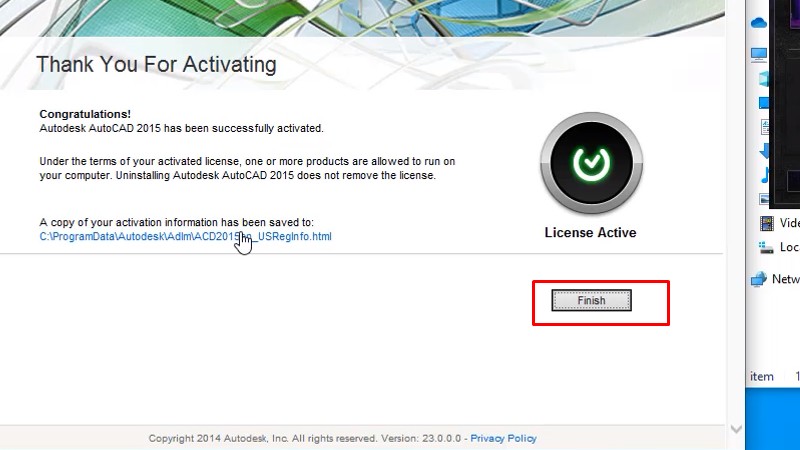
Task: Click the Finish button
Action: coord(591,300)
